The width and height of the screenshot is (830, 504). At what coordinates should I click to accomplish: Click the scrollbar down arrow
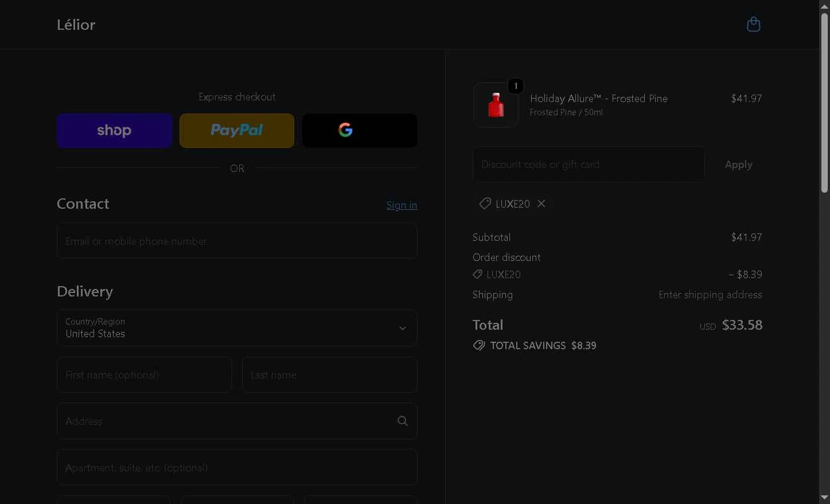(825, 498)
